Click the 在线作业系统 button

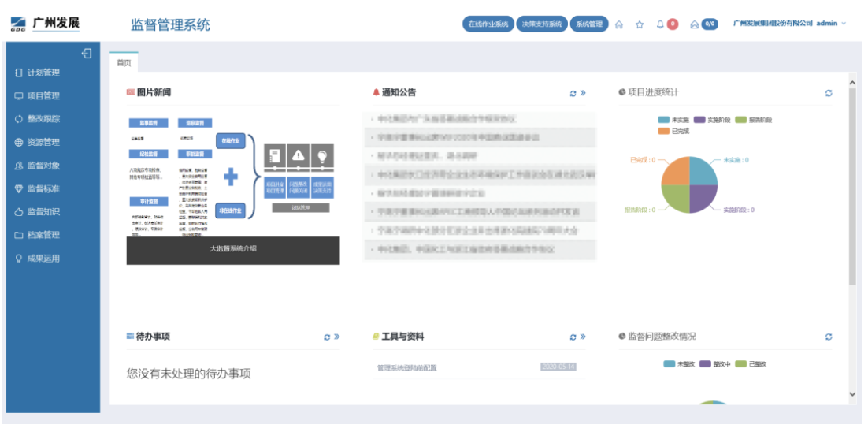(x=488, y=24)
